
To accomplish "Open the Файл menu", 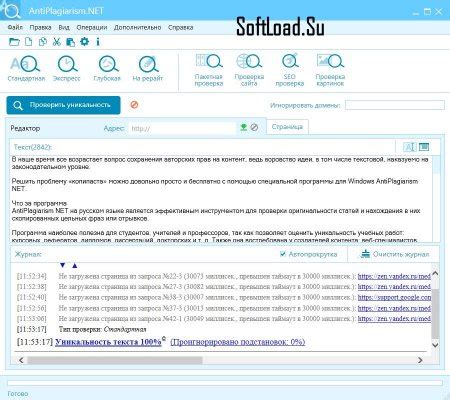I will click(15, 27).
